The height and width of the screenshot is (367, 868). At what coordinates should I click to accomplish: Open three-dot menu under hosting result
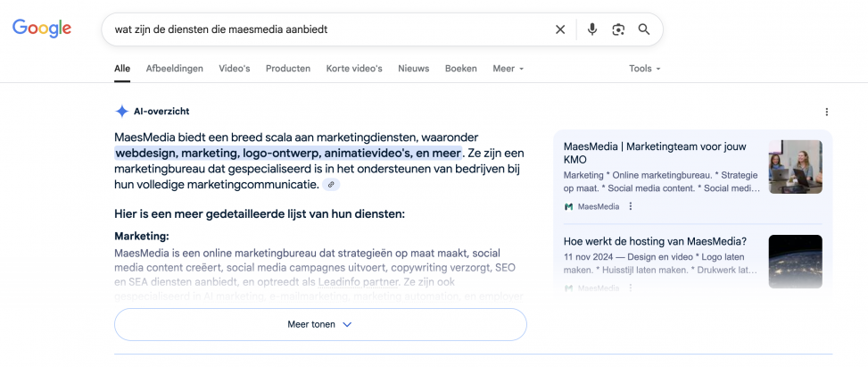[630, 288]
